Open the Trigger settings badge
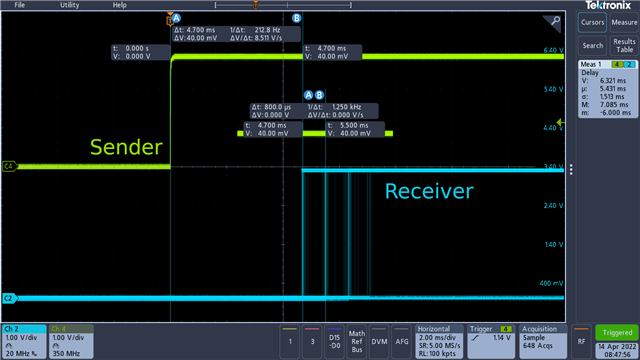The height and width of the screenshot is (360, 640). pyautogui.click(x=491, y=341)
